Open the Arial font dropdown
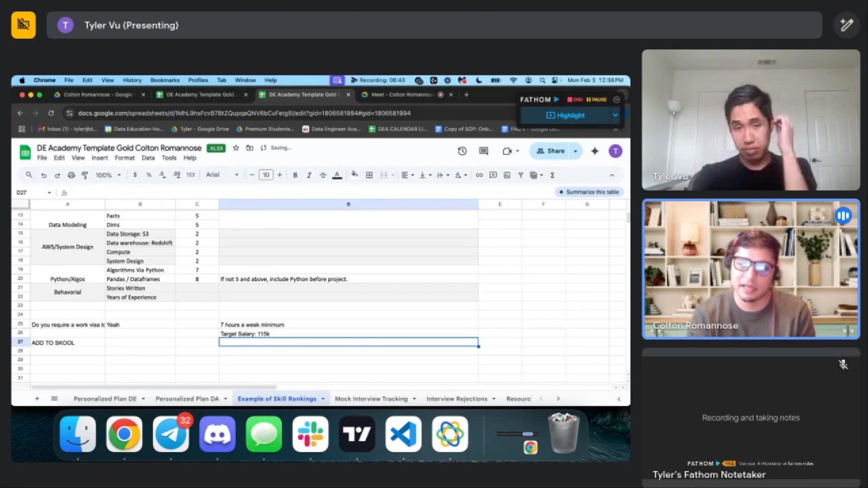This screenshot has height=488, width=868. 222,175
